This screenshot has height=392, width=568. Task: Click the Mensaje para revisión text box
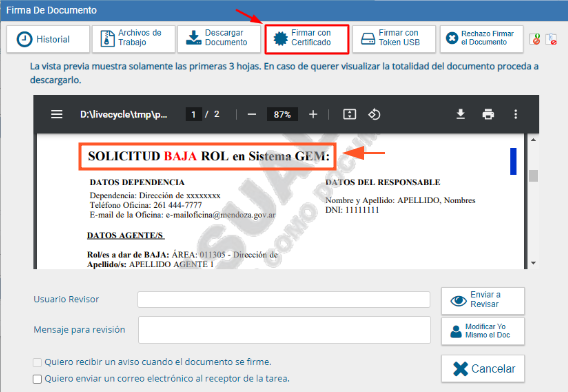(x=284, y=330)
